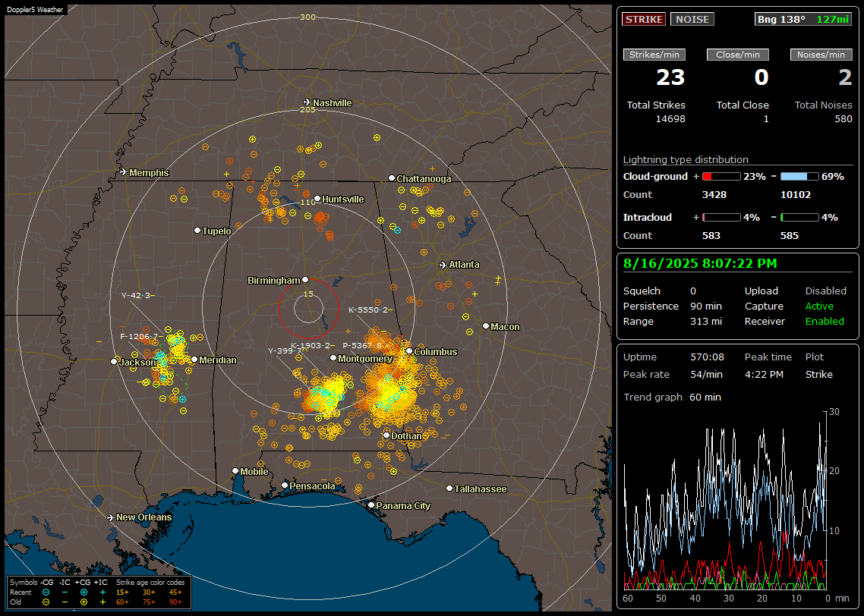Click the bearing and distance readout box
The height and width of the screenshot is (616, 864).
pos(803,19)
